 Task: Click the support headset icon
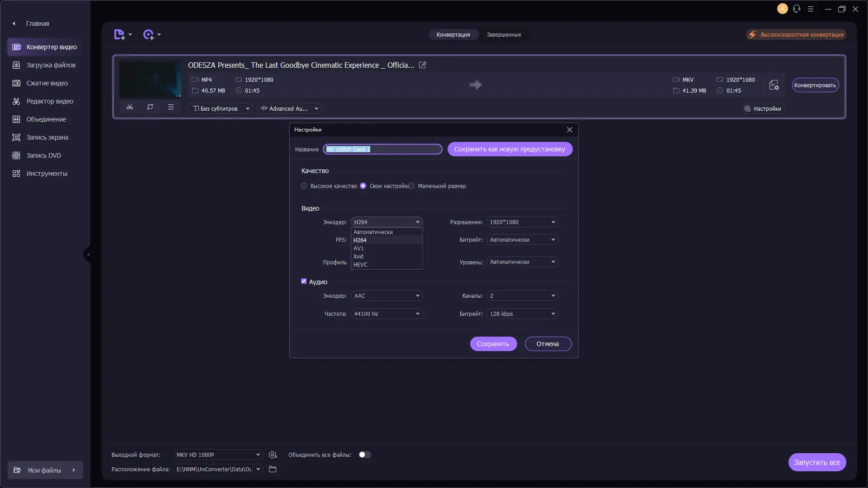point(797,9)
